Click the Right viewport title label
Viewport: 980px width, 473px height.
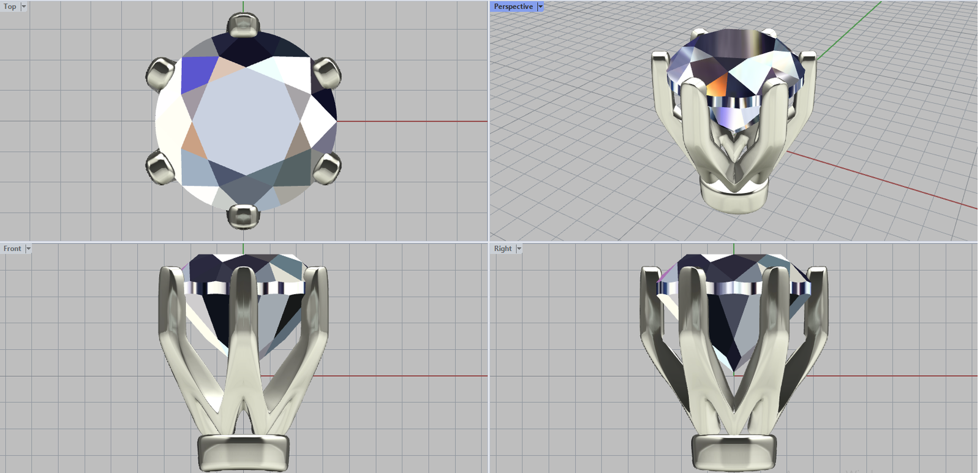tap(502, 249)
